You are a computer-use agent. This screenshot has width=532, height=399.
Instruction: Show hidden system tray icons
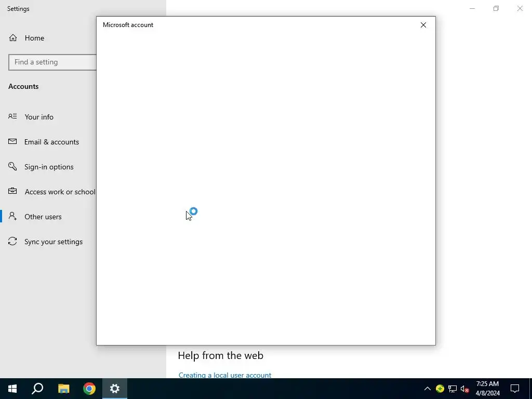(x=427, y=389)
